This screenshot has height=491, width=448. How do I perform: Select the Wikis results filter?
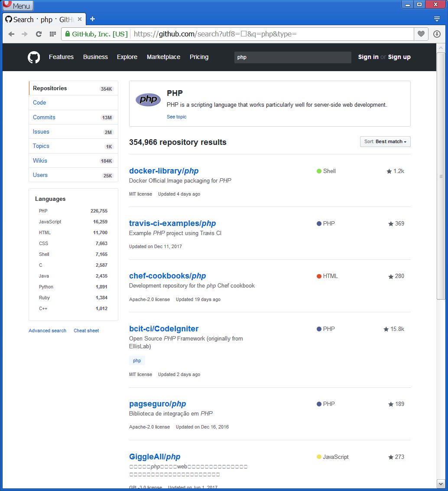pos(74,160)
